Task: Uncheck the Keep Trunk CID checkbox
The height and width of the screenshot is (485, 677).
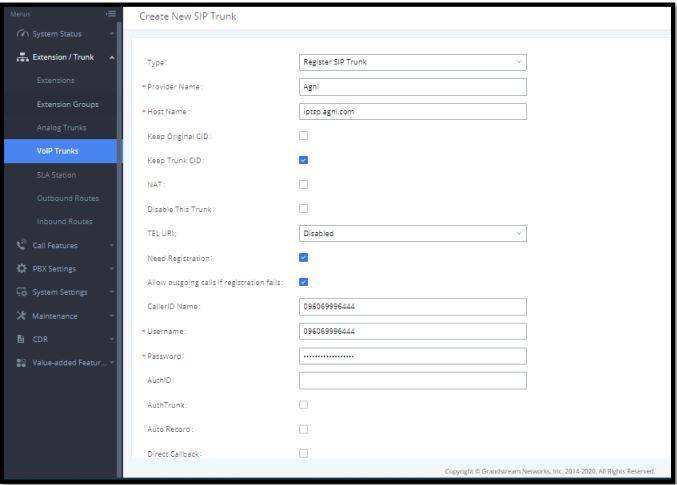Action: [304, 160]
